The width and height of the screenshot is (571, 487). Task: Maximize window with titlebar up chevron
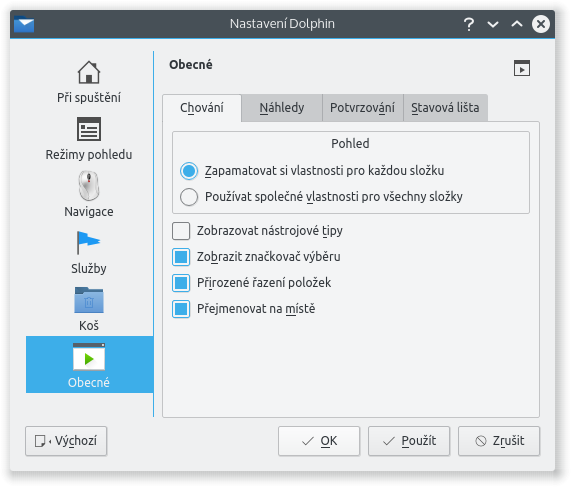[517, 24]
